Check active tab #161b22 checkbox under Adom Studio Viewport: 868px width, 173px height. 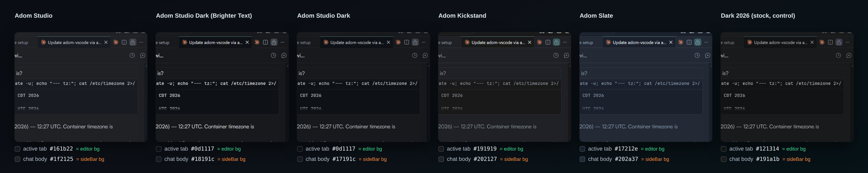pyautogui.click(x=17, y=149)
